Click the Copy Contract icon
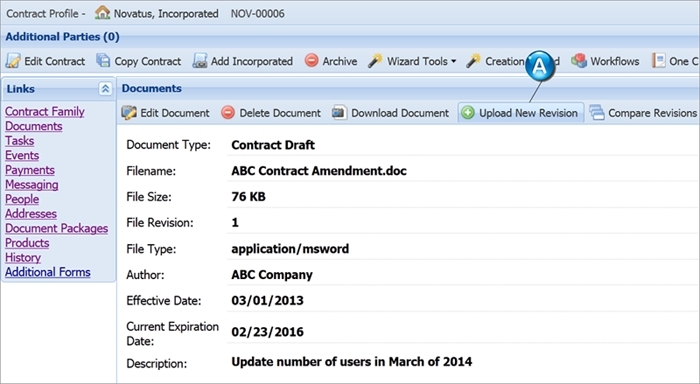The height and width of the screenshot is (384, 700). pos(104,61)
